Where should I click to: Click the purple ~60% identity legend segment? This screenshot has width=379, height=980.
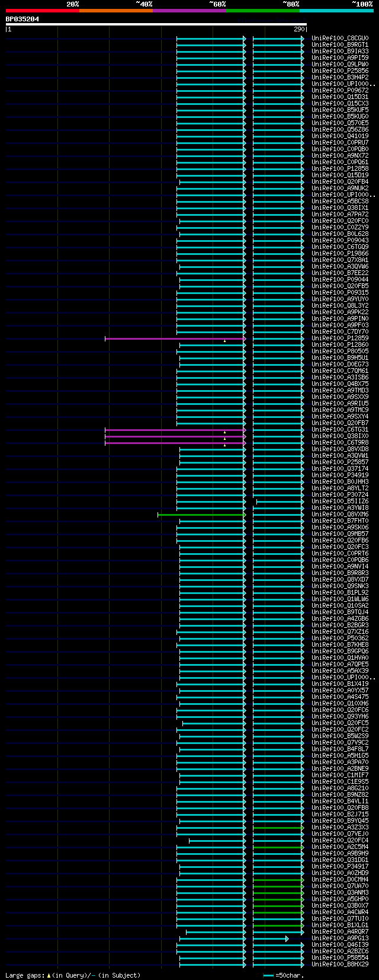(189, 10)
